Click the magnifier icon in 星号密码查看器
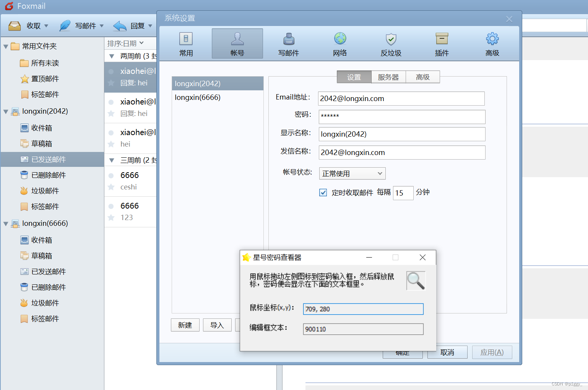The width and height of the screenshot is (588, 390). coord(416,281)
